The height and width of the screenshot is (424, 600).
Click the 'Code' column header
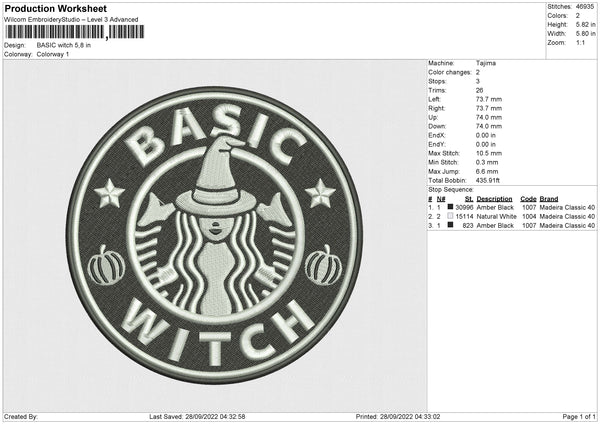coord(528,199)
